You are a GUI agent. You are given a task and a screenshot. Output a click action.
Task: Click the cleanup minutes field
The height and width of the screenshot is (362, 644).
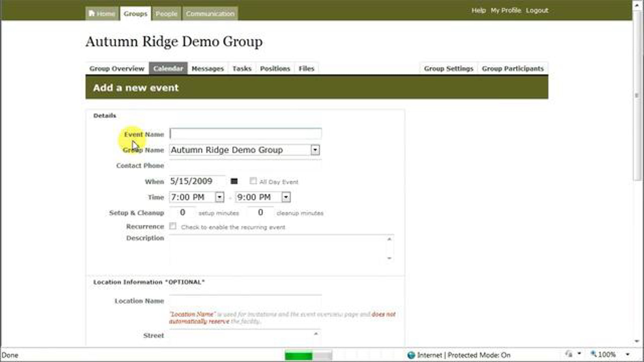tap(260, 212)
